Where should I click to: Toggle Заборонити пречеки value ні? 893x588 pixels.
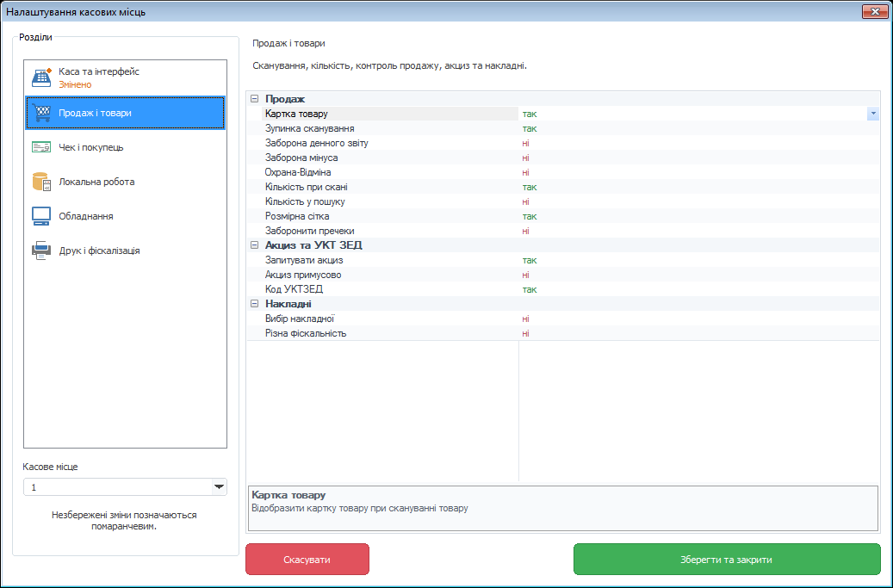point(525,231)
